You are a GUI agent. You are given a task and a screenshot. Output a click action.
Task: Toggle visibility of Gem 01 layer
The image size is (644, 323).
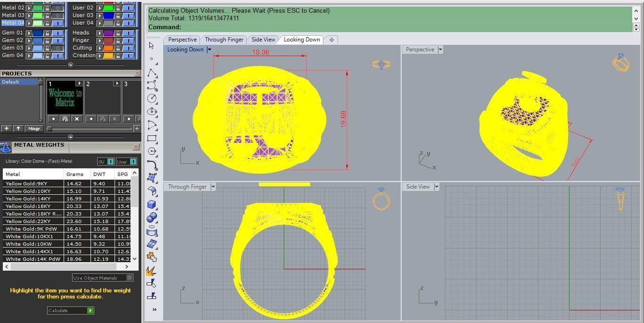(58, 33)
